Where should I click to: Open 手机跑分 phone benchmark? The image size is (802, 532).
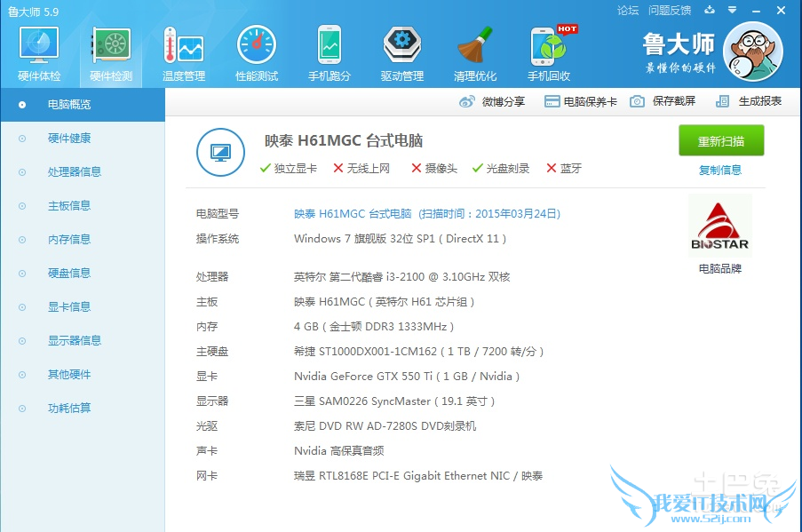tap(329, 51)
